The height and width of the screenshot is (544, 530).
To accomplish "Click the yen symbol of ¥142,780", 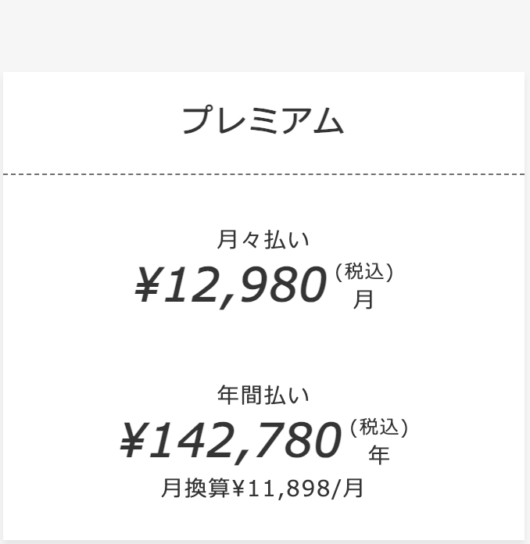I will click(132, 441).
